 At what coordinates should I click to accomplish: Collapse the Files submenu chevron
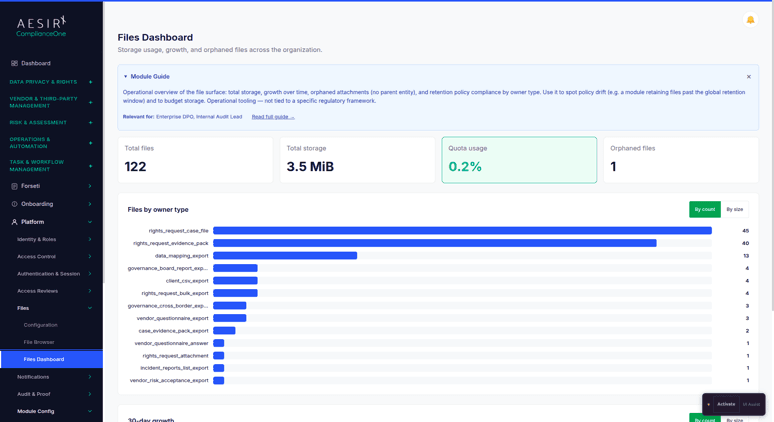tap(90, 308)
